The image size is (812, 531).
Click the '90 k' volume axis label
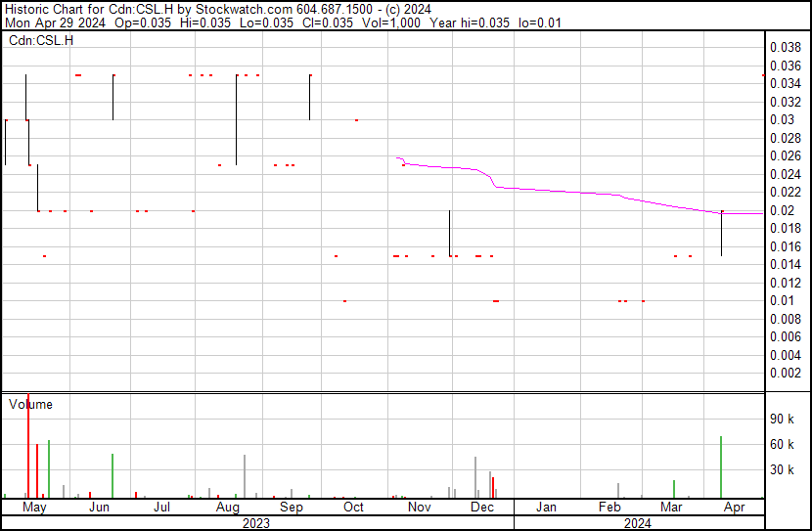(x=782, y=420)
